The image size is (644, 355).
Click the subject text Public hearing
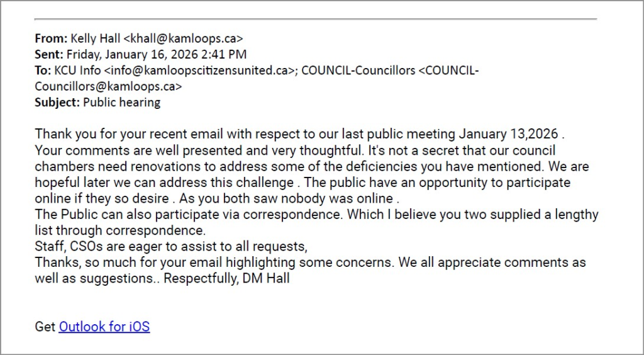(x=121, y=102)
